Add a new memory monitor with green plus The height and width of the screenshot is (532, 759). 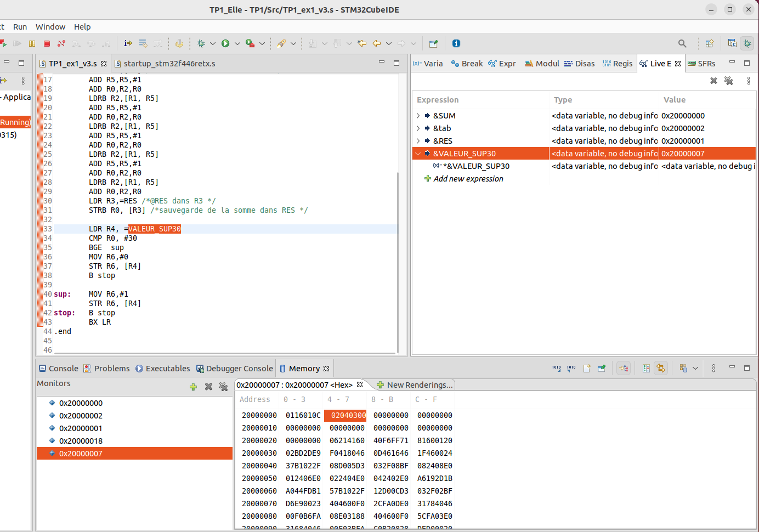(x=193, y=387)
